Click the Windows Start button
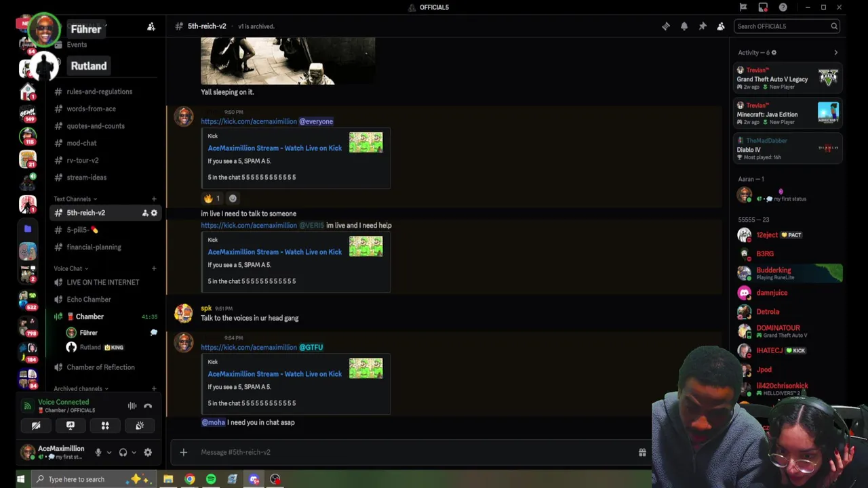The image size is (868, 488). tap(20, 479)
